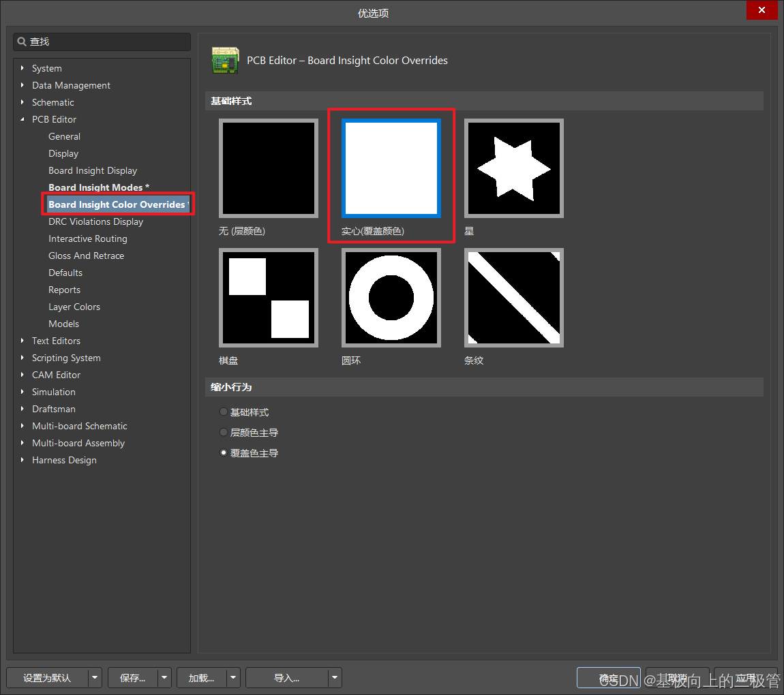Click the Text Editors label
Screen dimensions: 784x695
point(56,341)
